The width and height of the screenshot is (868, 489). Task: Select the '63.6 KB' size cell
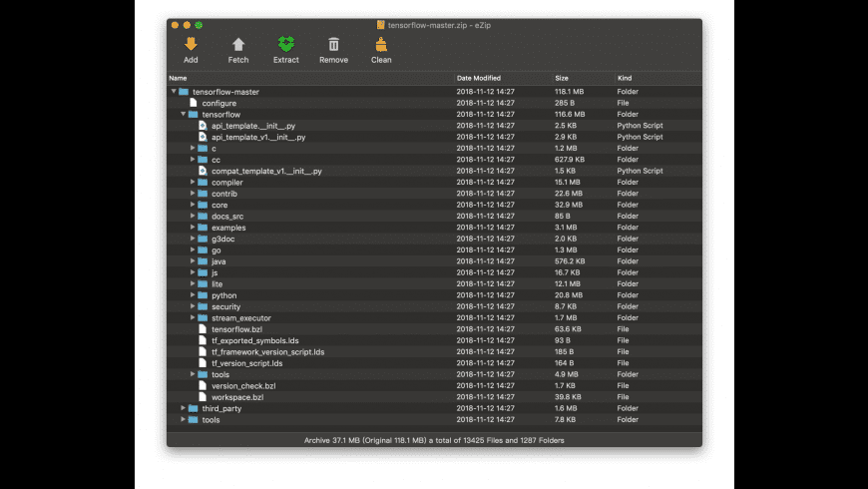[x=568, y=329]
